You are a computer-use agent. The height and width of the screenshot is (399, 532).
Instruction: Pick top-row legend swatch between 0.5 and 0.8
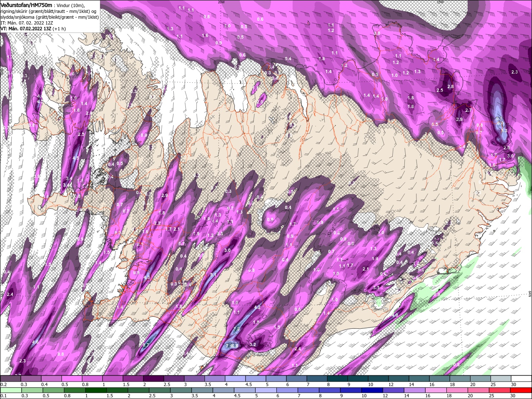(71, 379)
